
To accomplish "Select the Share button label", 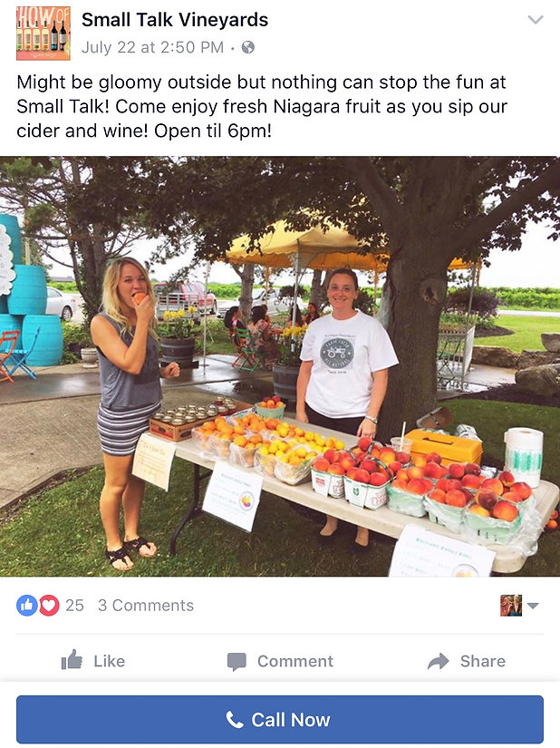I will click(x=482, y=661).
